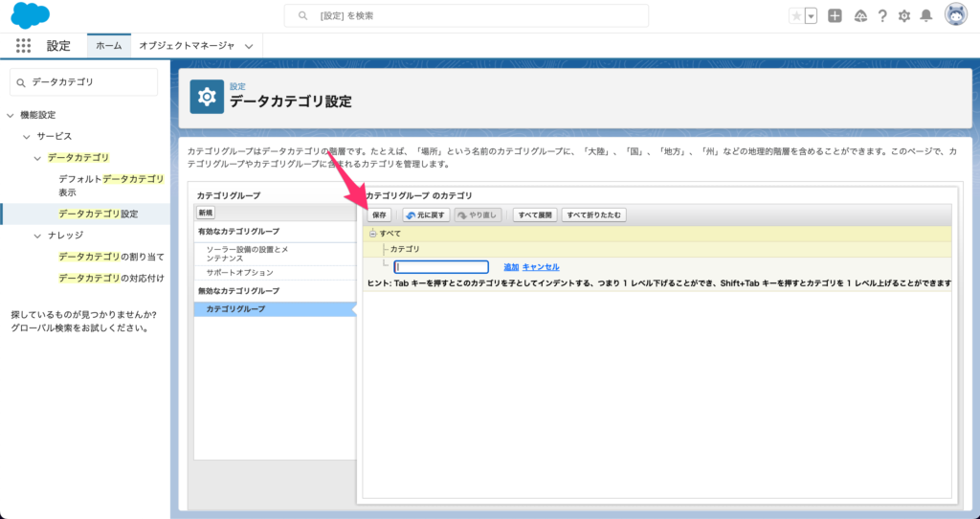Open the favorites list dropdown arrow
Viewport: 980px width, 519px height.
[x=812, y=15]
